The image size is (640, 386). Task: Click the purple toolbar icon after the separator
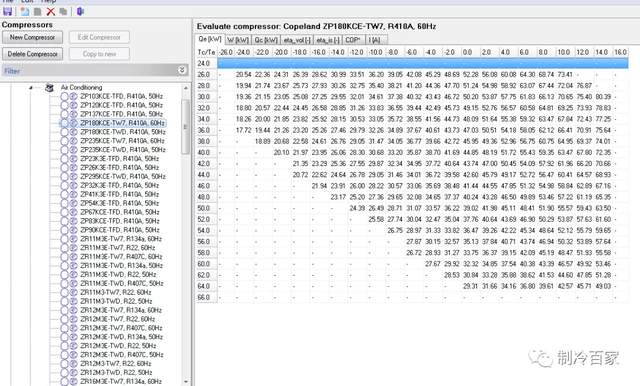(x=80, y=11)
